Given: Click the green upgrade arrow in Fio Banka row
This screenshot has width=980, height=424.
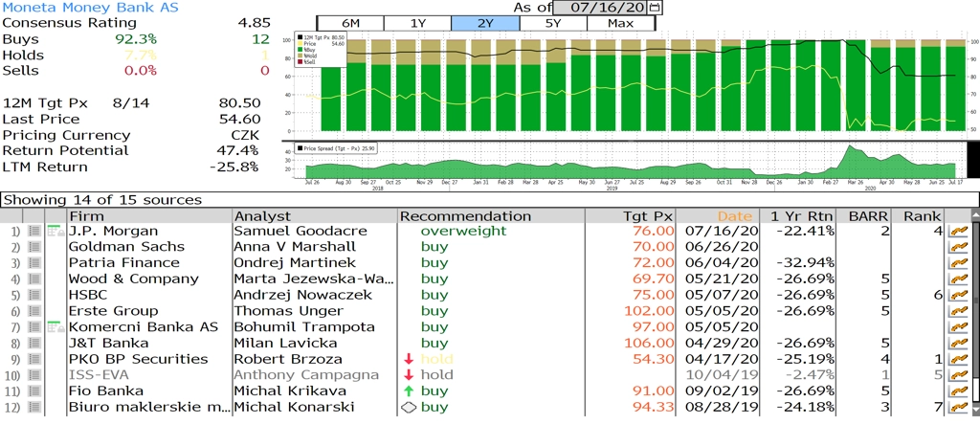Looking at the screenshot, I should pyautogui.click(x=409, y=391).
